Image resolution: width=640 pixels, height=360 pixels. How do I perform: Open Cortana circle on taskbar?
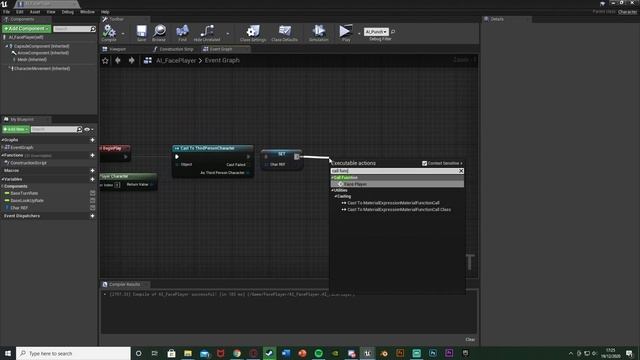(138, 353)
